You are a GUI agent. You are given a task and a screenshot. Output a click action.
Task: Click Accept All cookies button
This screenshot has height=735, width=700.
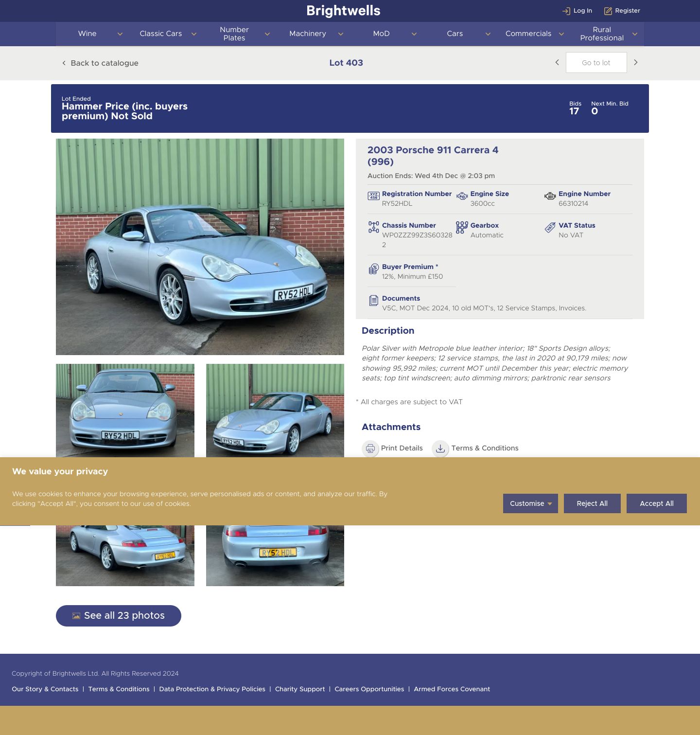tap(657, 503)
